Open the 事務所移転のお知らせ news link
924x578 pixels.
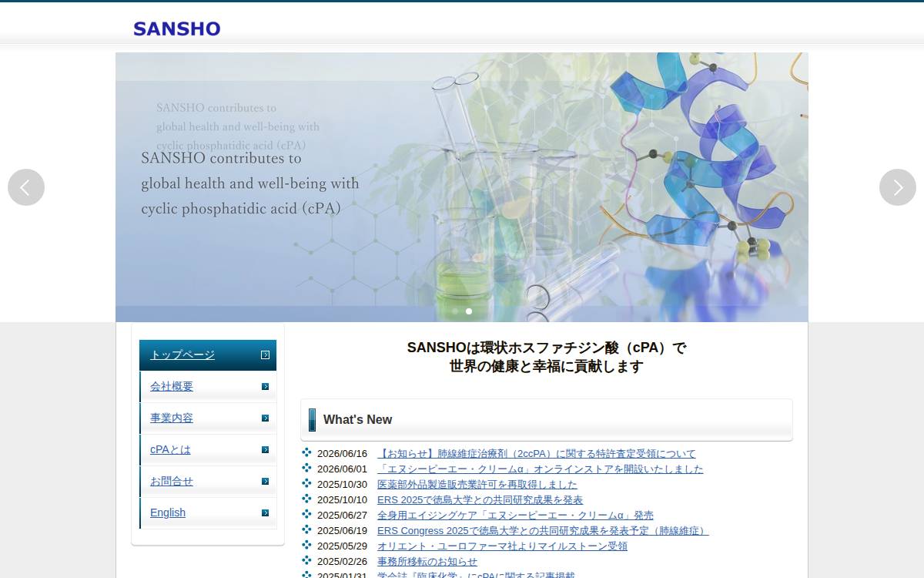point(427,562)
